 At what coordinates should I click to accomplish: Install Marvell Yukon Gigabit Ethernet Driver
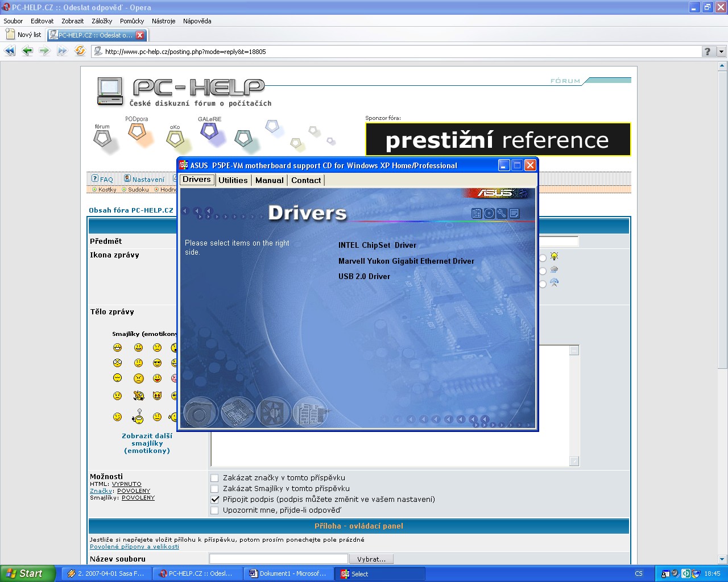tap(406, 261)
